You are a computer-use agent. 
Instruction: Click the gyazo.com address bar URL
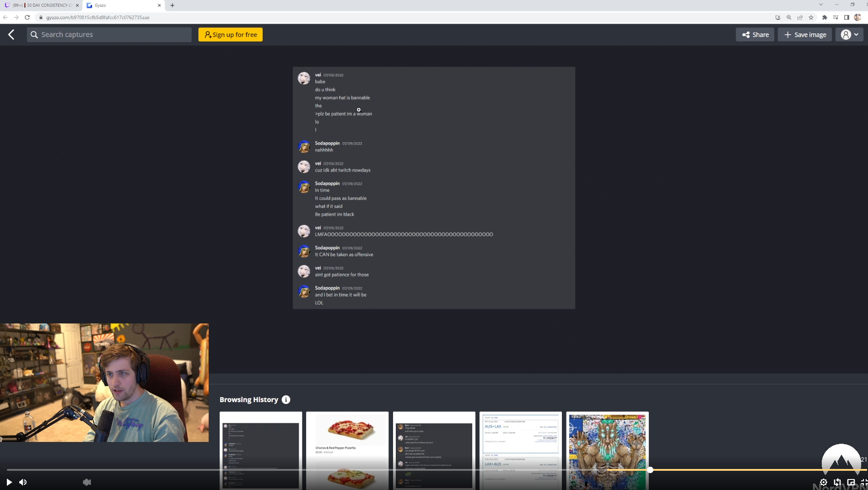click(98, 17)
